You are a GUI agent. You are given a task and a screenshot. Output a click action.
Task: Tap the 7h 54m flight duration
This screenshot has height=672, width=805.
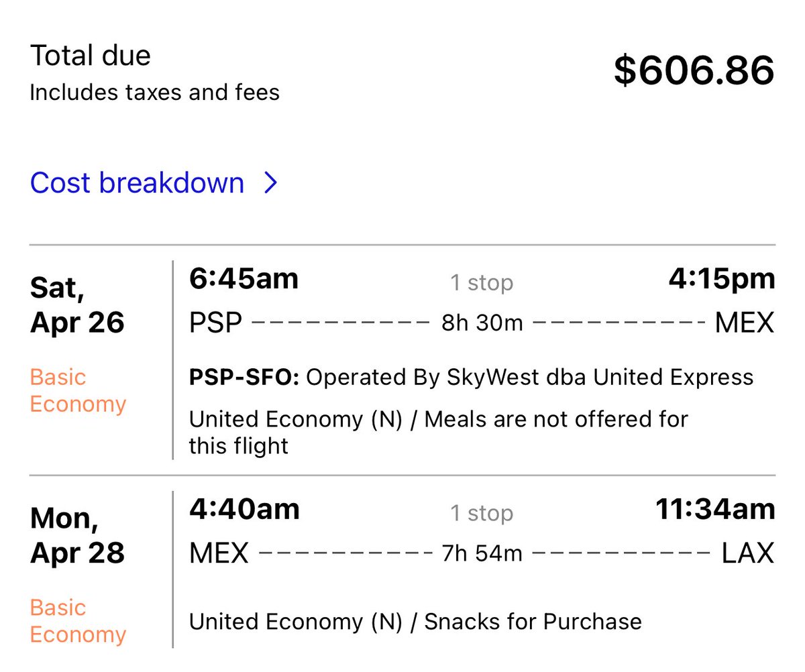(x=482, y=553)
